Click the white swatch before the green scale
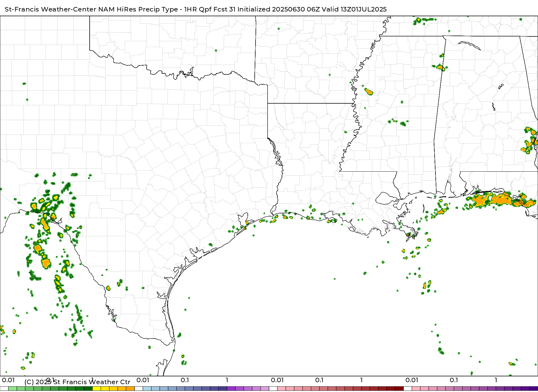 [x=4, y=389]
